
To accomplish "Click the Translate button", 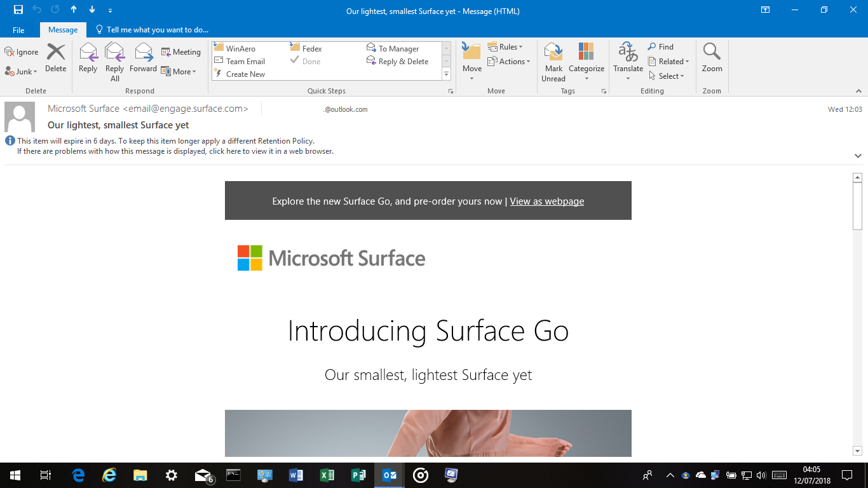I will (628, 62).
